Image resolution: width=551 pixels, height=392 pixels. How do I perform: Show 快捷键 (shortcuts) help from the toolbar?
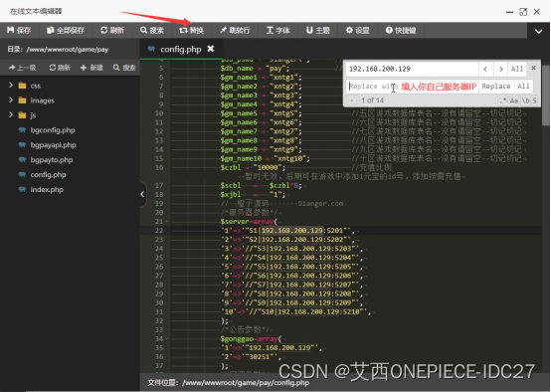point(401,30)
